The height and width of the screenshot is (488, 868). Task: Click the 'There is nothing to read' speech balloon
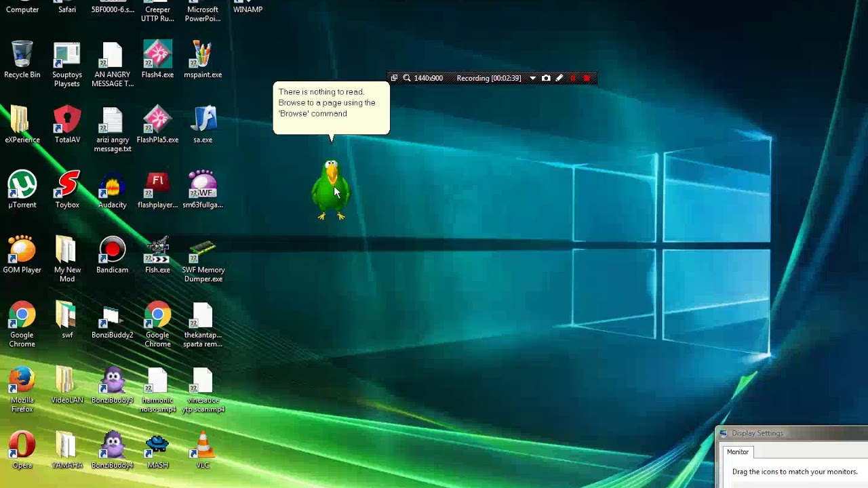332,108
